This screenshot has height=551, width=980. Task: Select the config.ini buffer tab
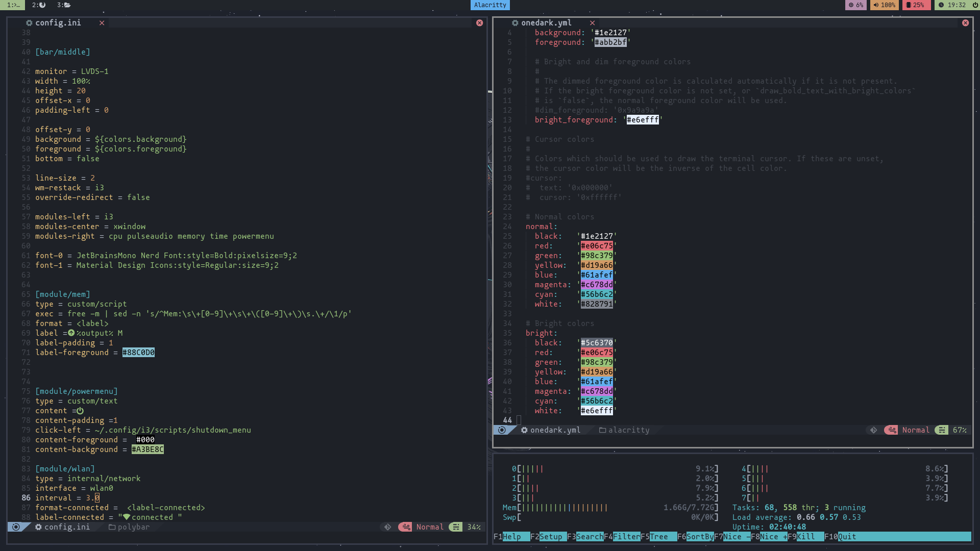58,23
